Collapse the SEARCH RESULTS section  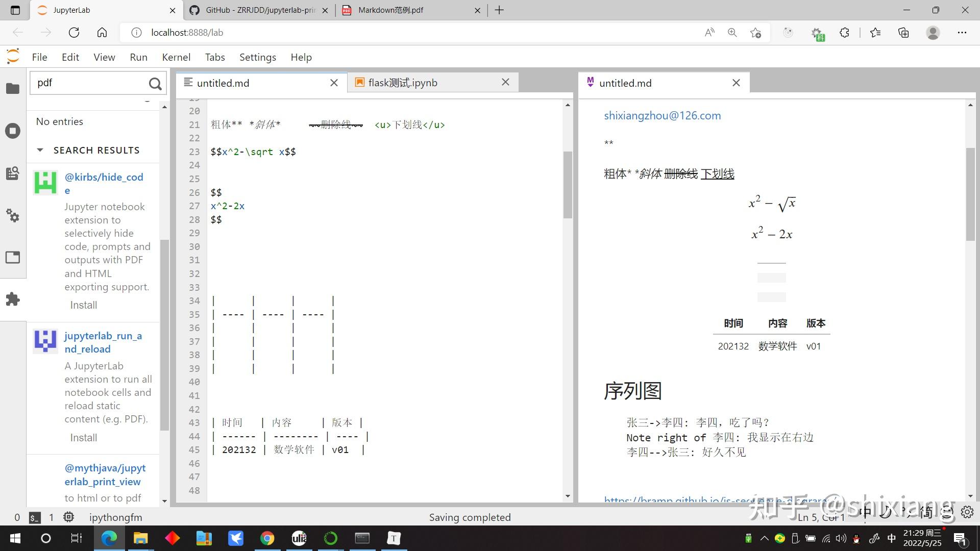[x=40, y=150]
